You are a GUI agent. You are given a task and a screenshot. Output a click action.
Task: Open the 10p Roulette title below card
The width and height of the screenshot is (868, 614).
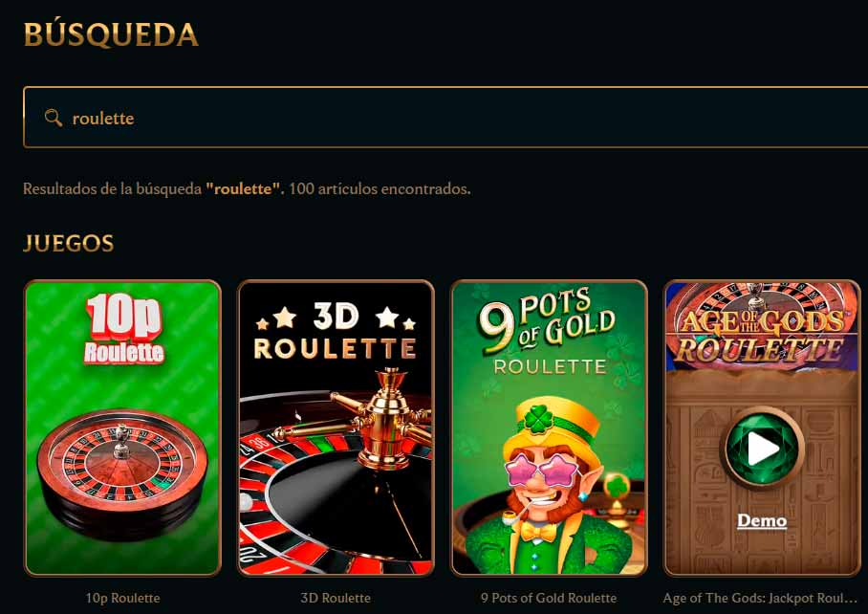click(x=123, y=598)
